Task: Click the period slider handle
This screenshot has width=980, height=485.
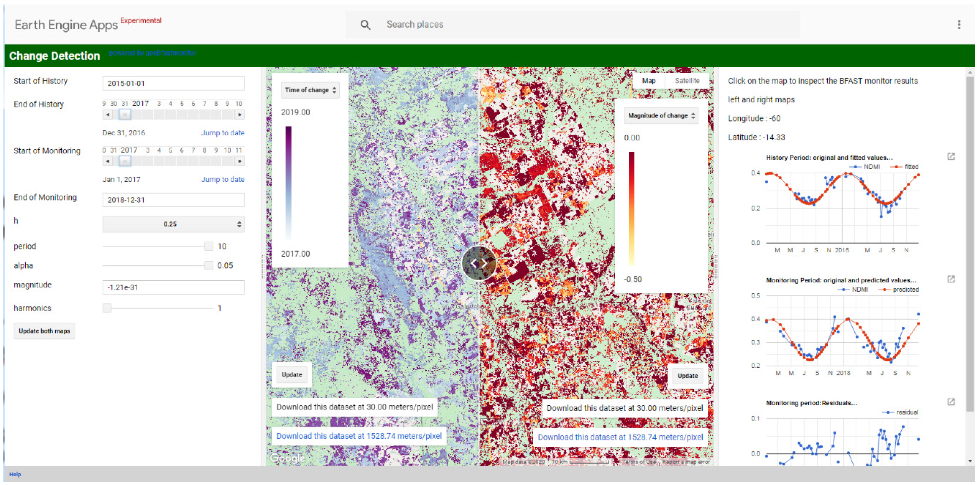Action: (208, 246)
